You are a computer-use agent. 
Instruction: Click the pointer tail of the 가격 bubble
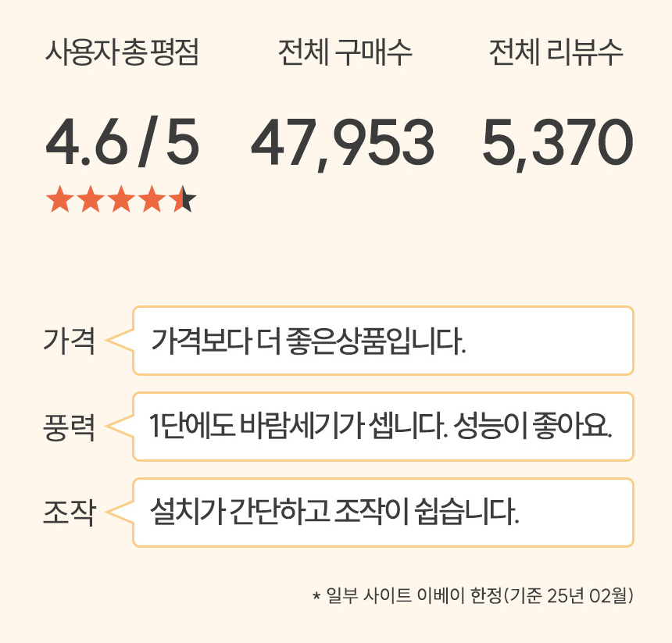pos(120,341)
